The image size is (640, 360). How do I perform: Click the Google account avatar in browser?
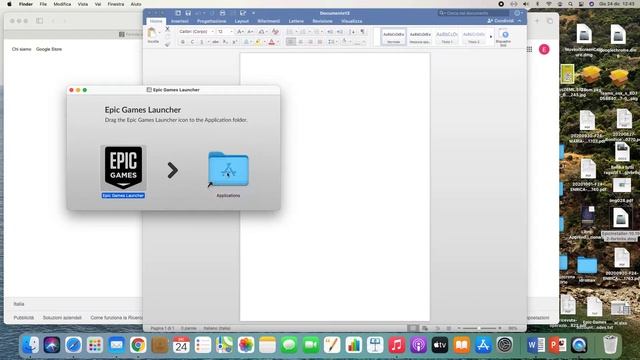[544, 49]
